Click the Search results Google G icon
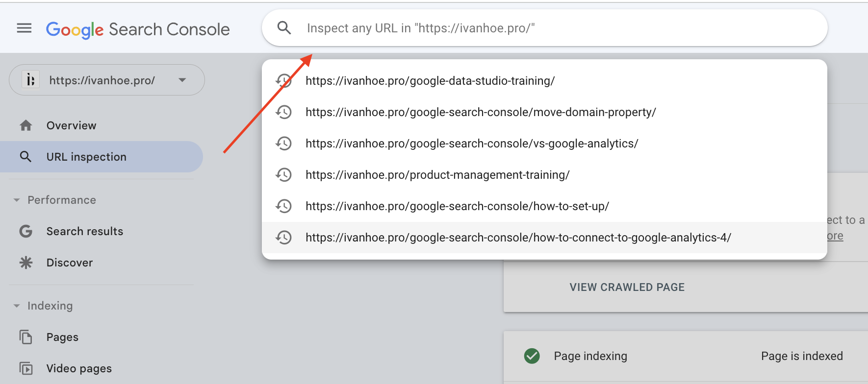The image size is (868, 384). [26, 232]
